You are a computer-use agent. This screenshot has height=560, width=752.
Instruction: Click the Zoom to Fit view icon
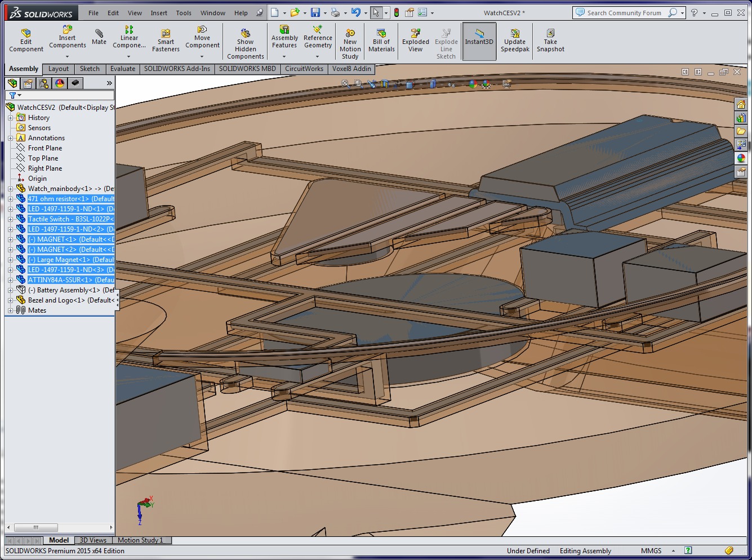coord(345,84)
